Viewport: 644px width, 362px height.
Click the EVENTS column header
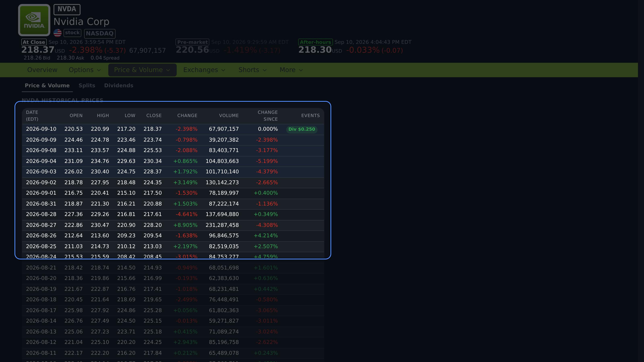[x=311, y=116]
